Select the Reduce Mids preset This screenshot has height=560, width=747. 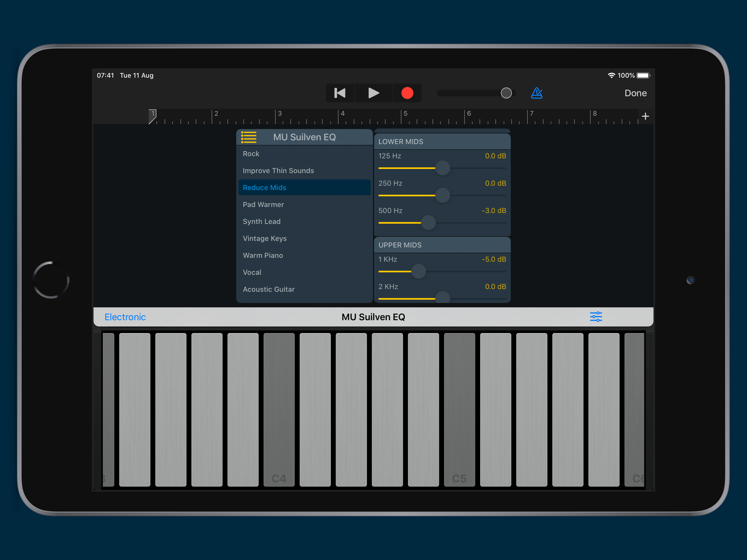tap(264, 188)
